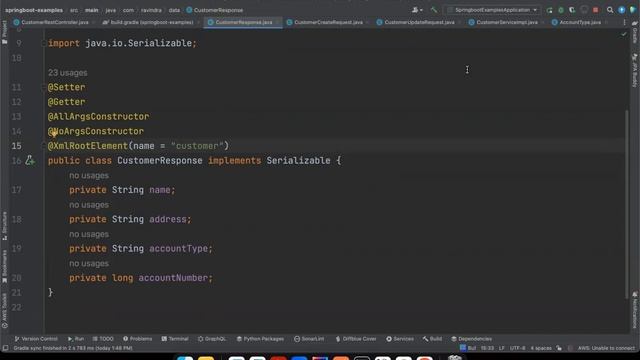Open the Problems tool window
Screen dimensions: 640x360
click(138, 339)
